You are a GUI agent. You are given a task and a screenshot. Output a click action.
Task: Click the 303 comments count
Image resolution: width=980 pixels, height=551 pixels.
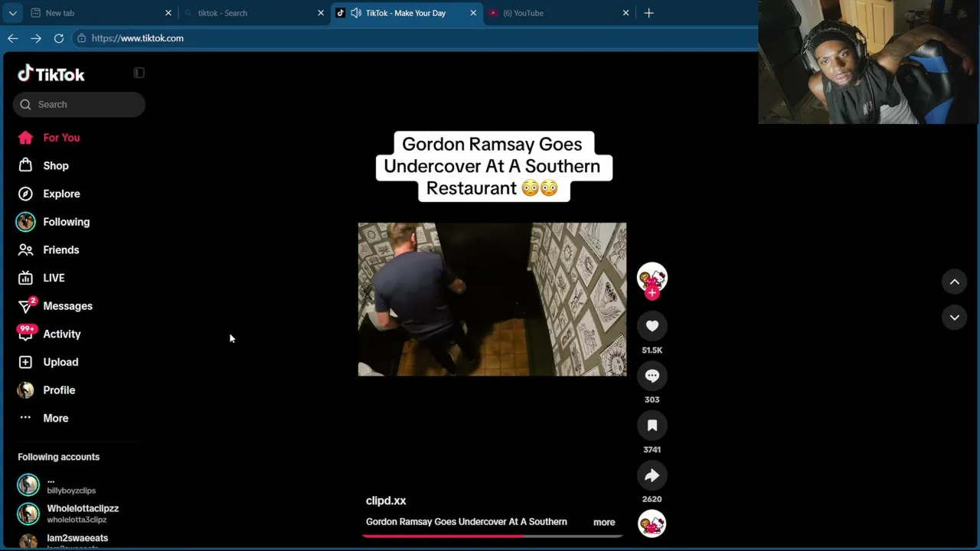pyautogui.click(x=652, y=399)
